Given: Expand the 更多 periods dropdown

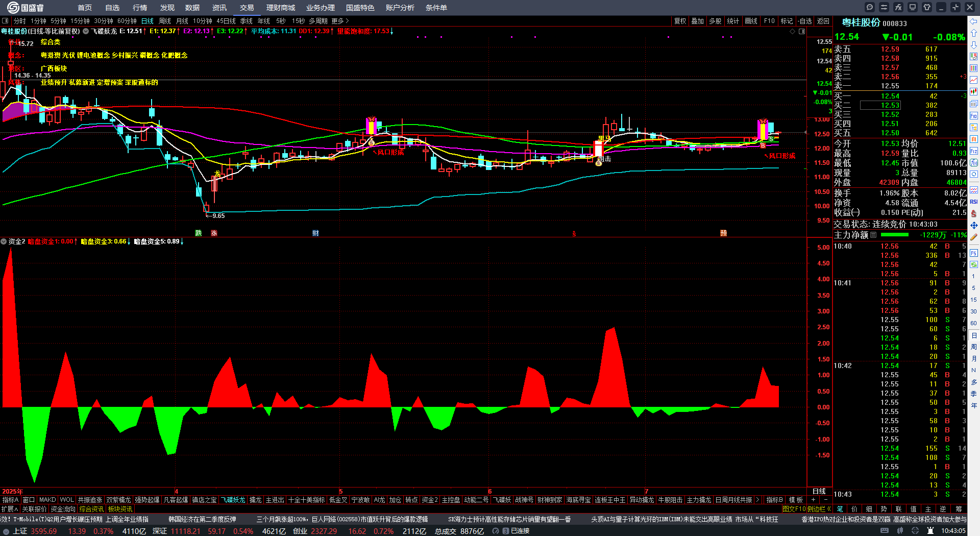Looking at the screenshot, I should (x=340, y=21).
